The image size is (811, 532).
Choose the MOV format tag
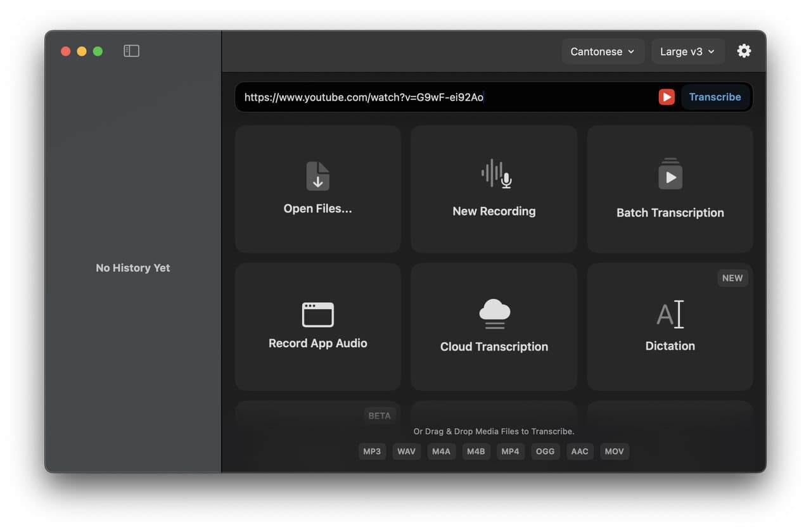[614, 452]
